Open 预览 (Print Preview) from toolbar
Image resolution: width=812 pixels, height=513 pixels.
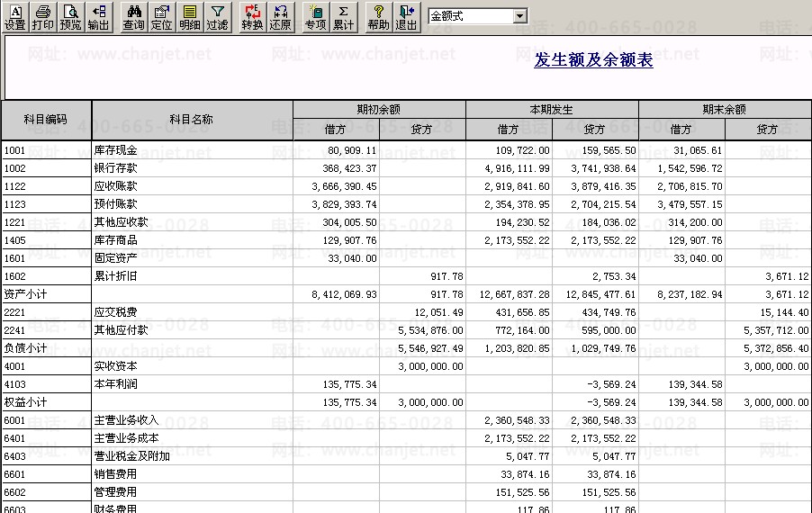tap(70, 17)
